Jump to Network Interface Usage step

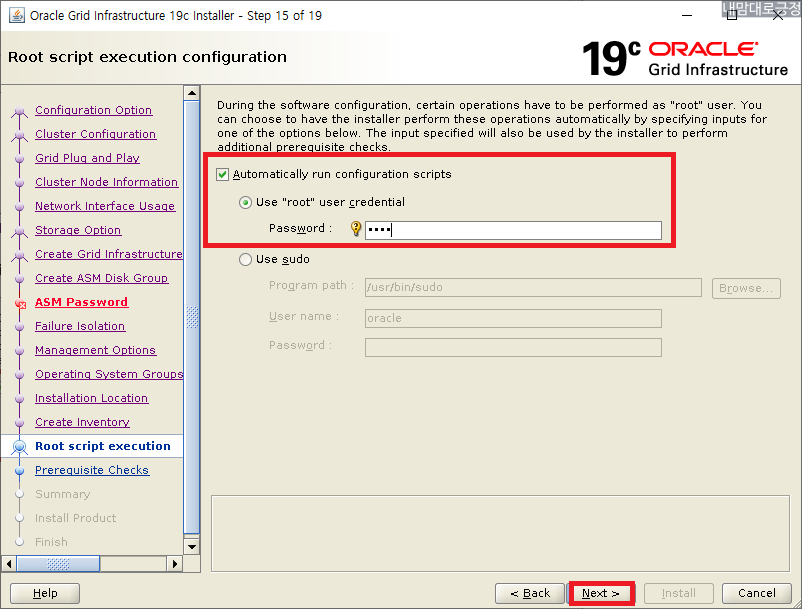[105, 206]
